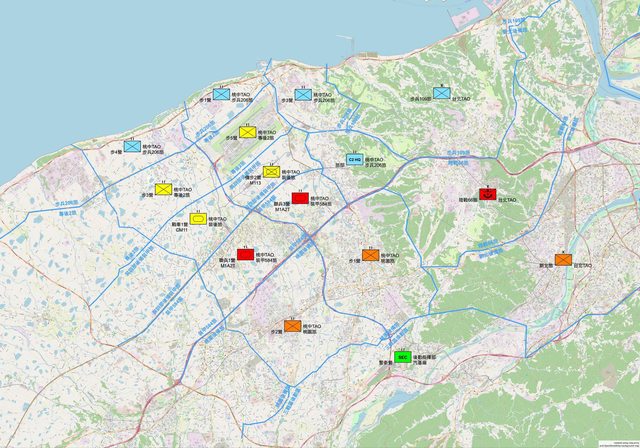Click the red 聯兵1營 armor unit marker
Image resolution: width=640 pixels, height=448 pixels.
click(x=246, y=255)
